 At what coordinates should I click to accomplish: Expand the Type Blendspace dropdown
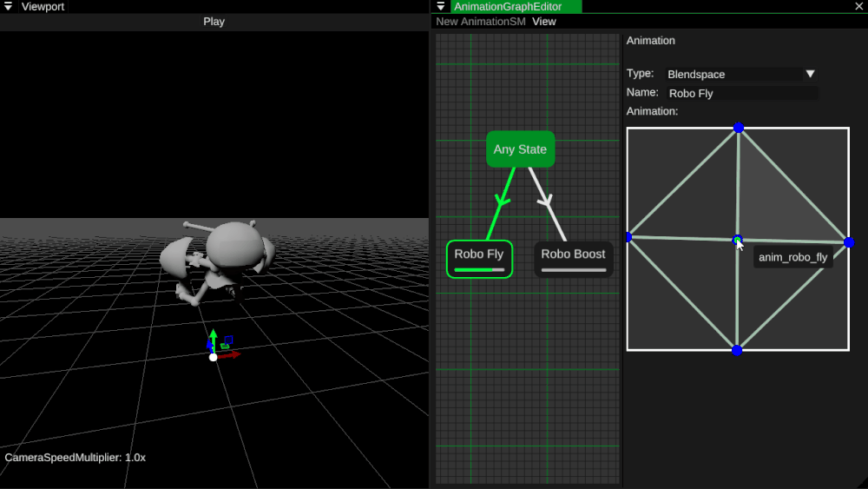point(810,74)
